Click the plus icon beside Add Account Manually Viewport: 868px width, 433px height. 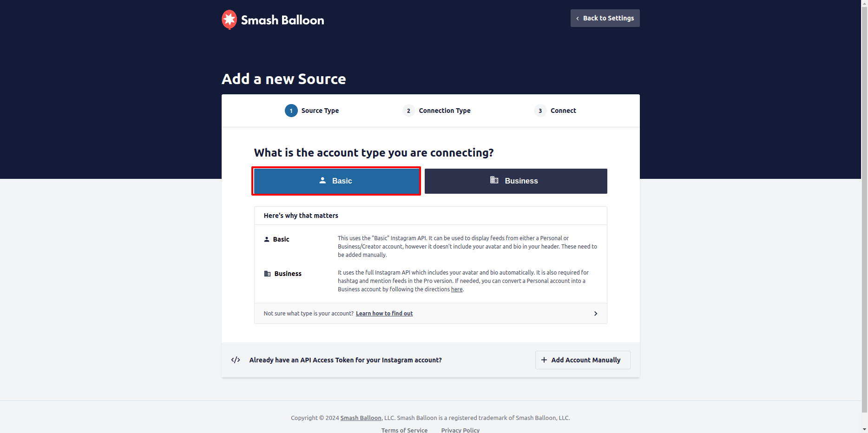pos(544,360)
